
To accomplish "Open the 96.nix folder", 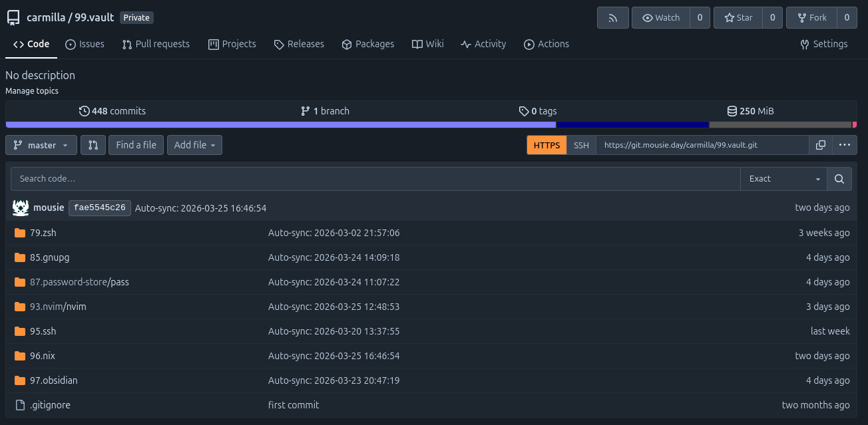I will [43, 356].
